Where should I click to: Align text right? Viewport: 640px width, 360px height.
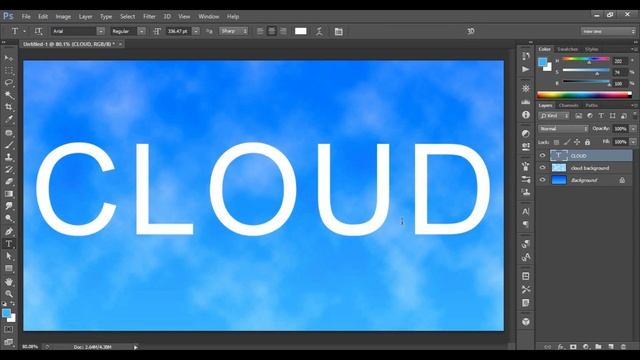(283, 31)
